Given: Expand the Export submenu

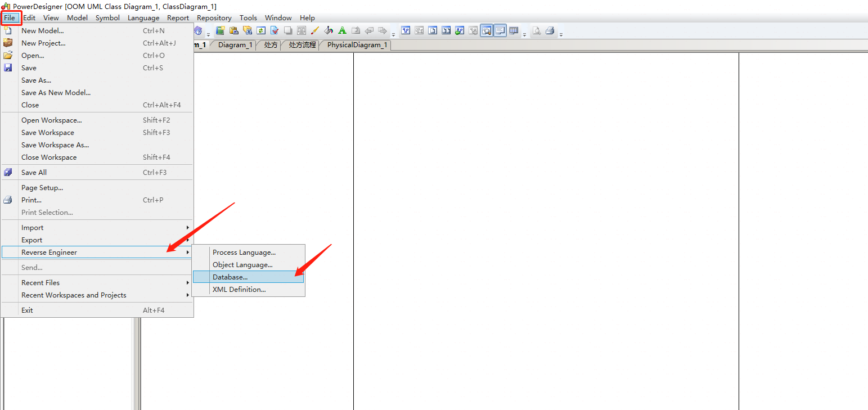Looking at the screenshot, I should (97, 240).
